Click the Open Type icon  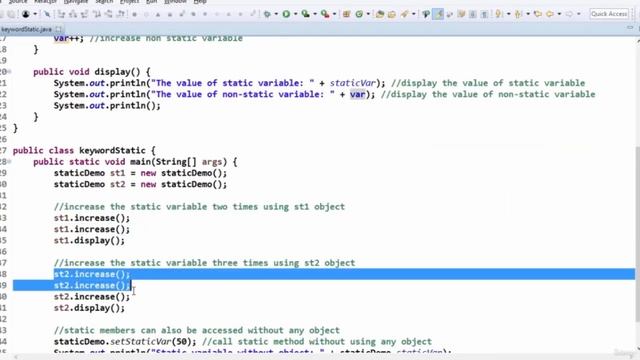click(x=380, y=14)
